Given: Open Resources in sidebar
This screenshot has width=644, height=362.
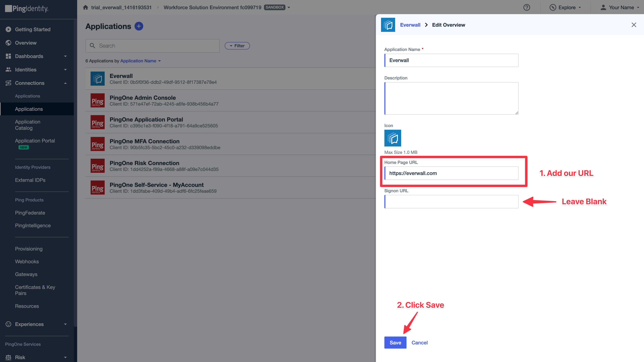Looking at the screenshot, I should click(27, 306).
